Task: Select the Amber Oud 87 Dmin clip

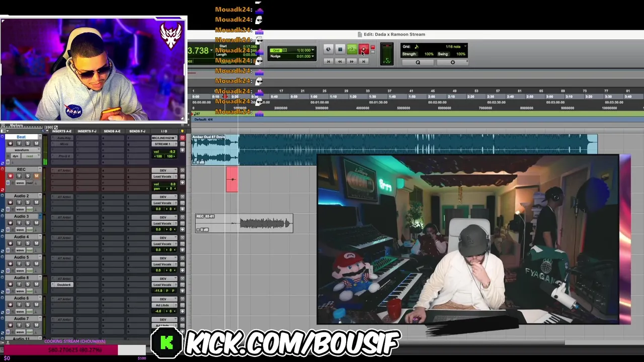Action: coord(394,149)
